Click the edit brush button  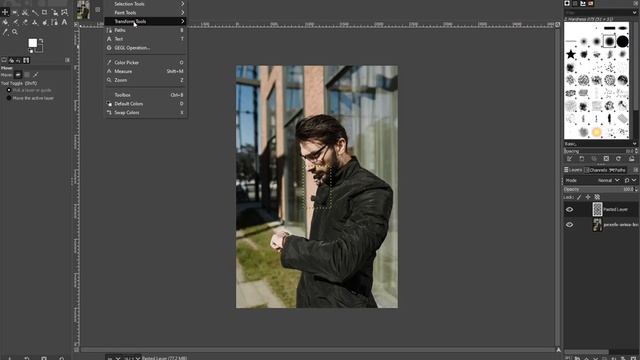569,159
